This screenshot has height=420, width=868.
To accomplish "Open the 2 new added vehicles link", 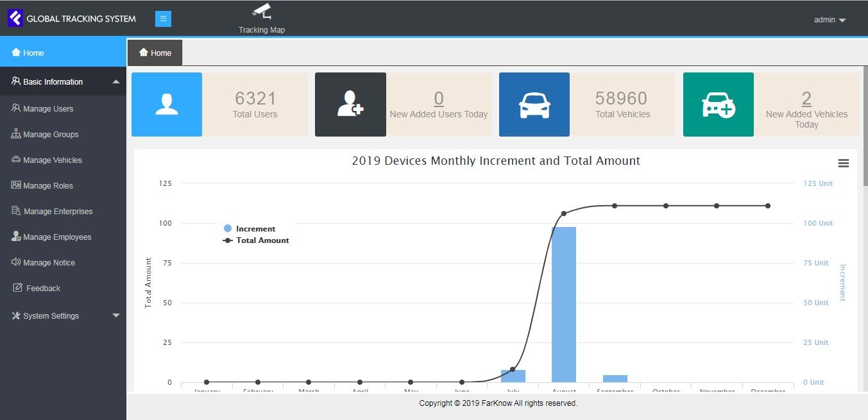I will [x=806, y=98].
